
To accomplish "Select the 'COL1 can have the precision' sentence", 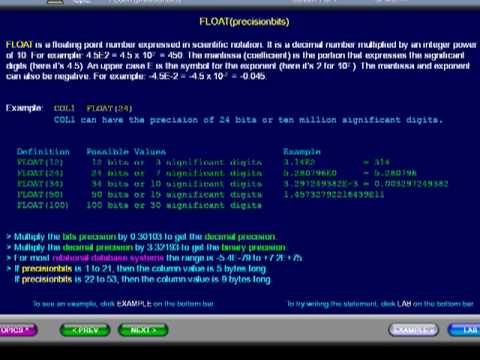I will tap(248, 120).
